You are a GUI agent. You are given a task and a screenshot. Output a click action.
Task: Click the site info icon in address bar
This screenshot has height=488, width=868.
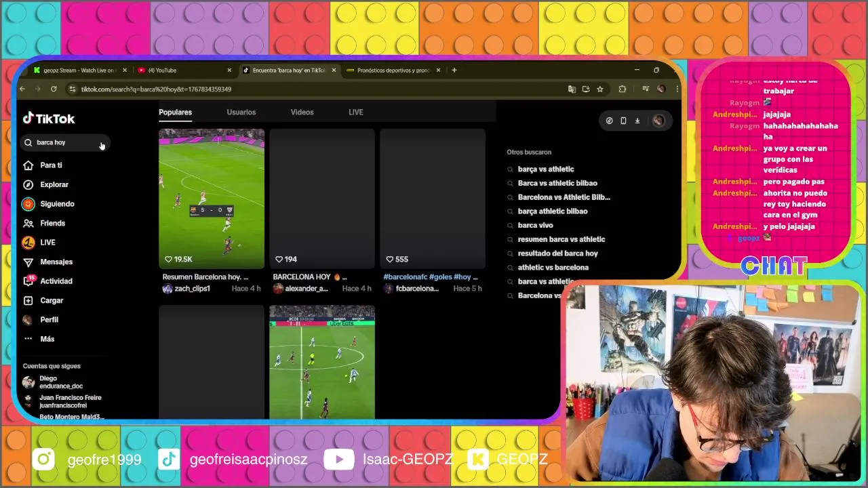click(x=72, y=89)
